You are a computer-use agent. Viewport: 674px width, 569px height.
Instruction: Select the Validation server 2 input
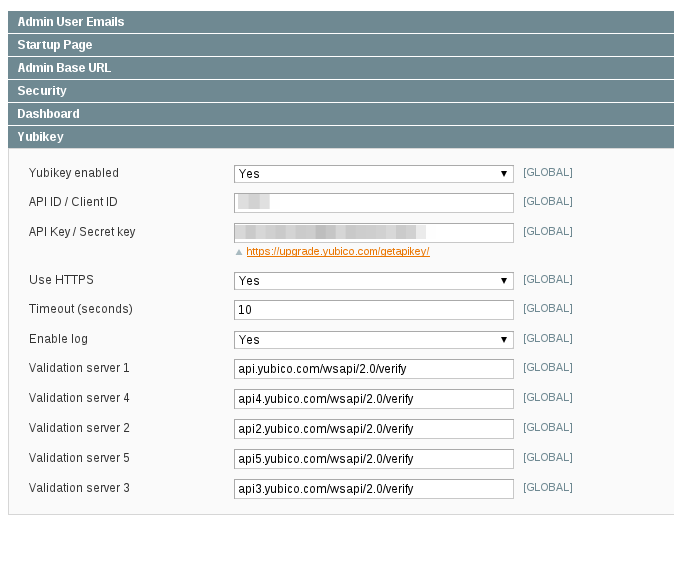[x=373, y=429]
